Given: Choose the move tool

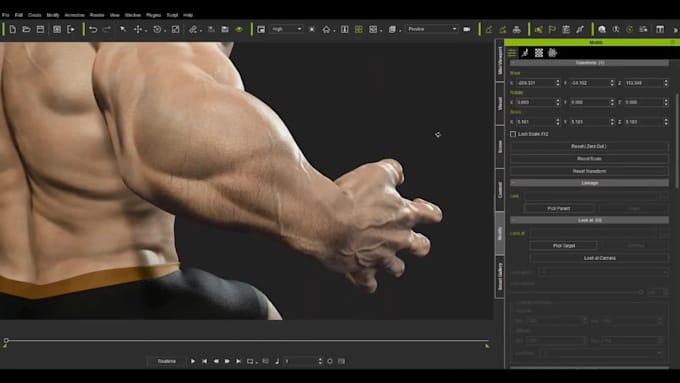Looking at the screenshot, I should point(137,29).
